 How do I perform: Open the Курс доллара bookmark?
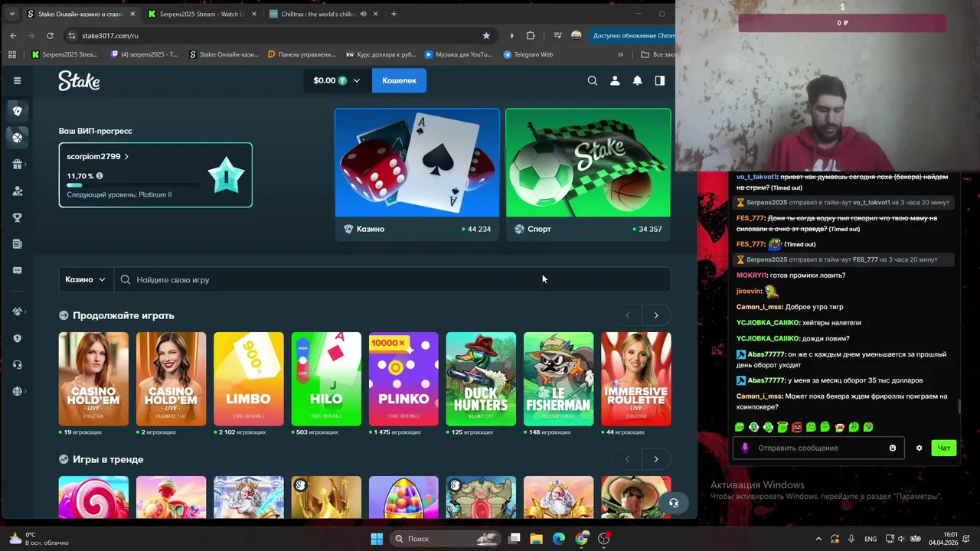click(381, 54)
